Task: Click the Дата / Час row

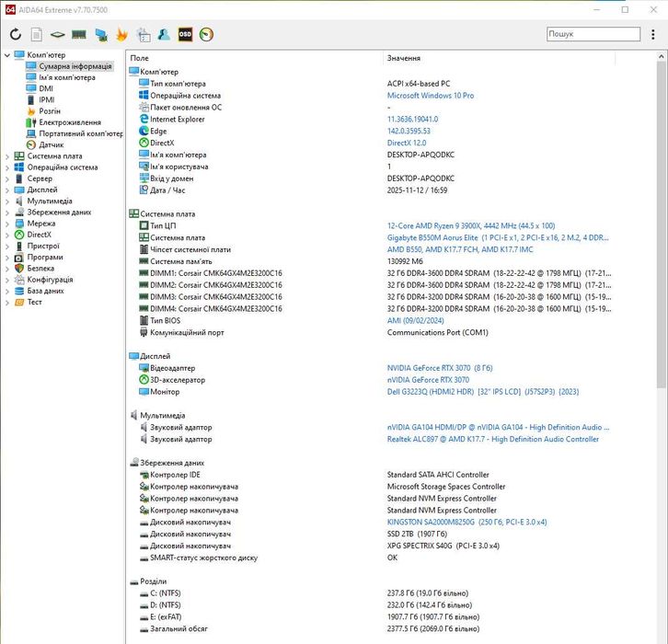Action: [x=371, y=190]
